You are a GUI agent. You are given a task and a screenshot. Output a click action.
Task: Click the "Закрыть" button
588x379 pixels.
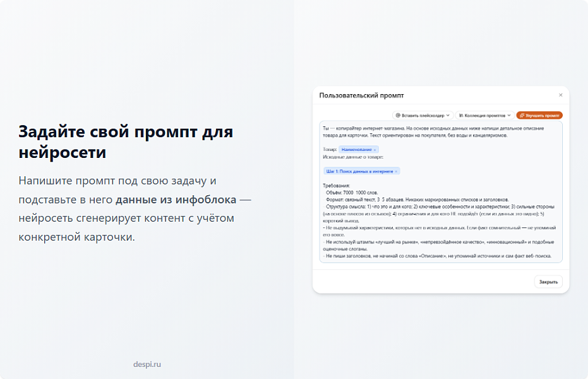tap(548, 282)
